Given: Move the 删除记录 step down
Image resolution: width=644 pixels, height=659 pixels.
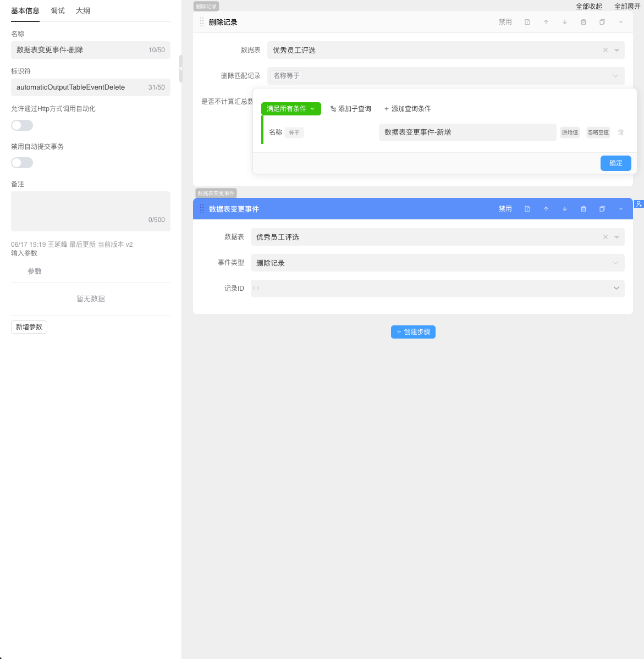Looking at the screenshot, I should click(565, 23).
